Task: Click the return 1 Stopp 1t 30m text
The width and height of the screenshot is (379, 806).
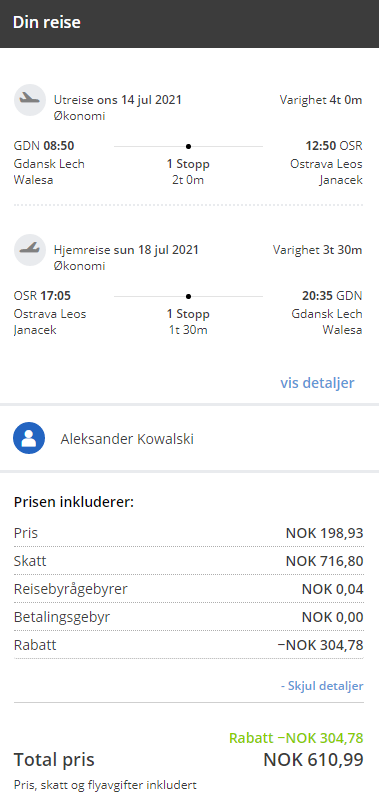Action: (x=188, y=322)
